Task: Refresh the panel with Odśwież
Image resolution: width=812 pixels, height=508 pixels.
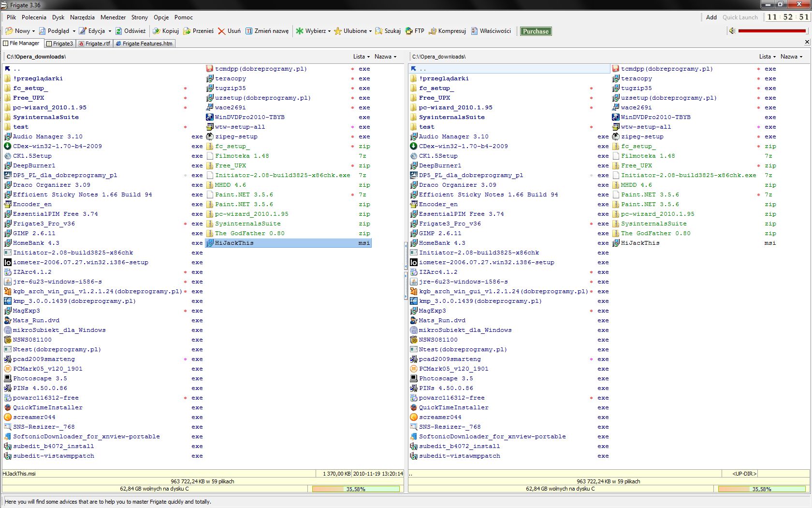Action: [130, 31]
